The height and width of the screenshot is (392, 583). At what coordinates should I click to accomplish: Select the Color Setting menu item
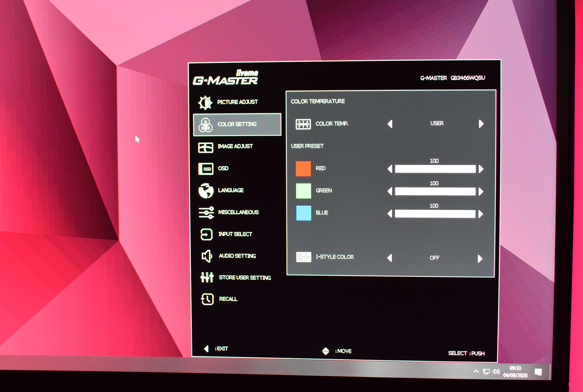[237, 124]
